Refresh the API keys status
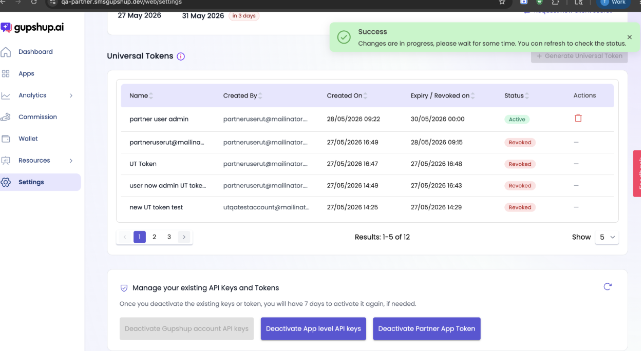The width and height of the screenshot is (644, 351). point(608,287)
